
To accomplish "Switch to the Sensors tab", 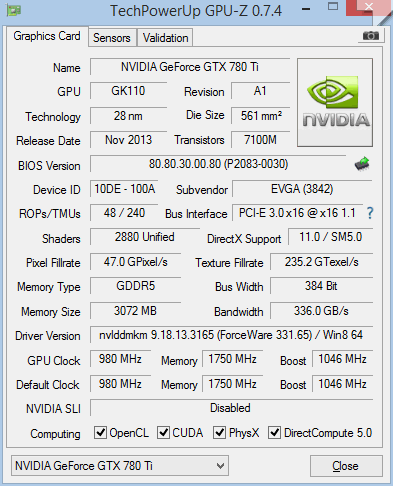I will [112, 38].
